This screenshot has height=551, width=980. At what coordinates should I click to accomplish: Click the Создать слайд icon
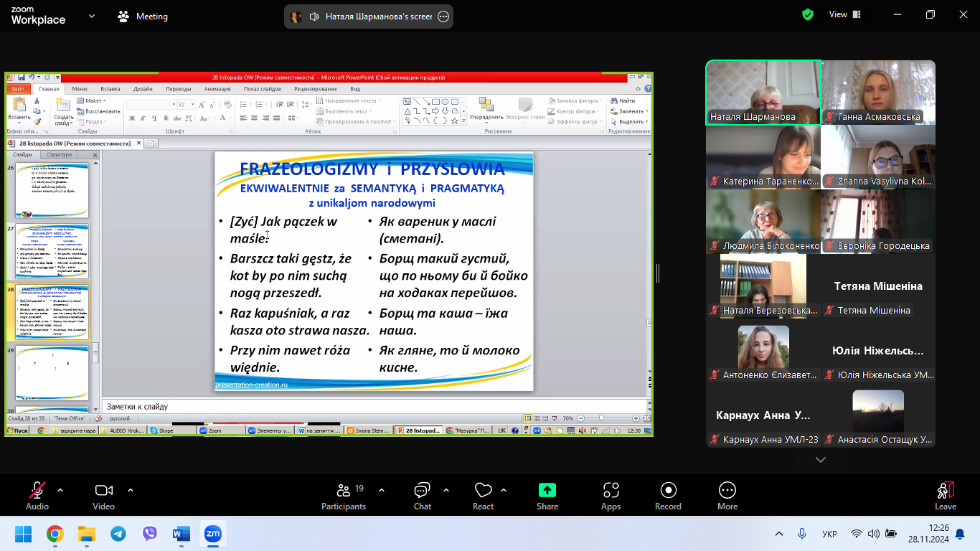[x=63, y=105]
